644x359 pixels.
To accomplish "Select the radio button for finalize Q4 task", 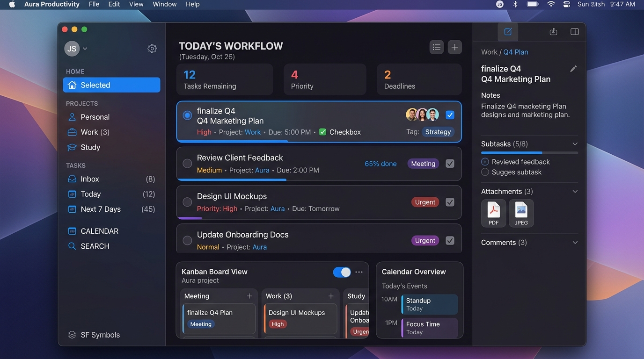I will pyautogui.click(x=187, y=115).
